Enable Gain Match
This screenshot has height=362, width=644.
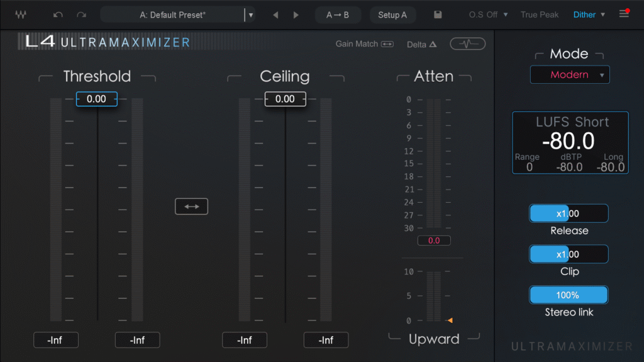click(365, 44)
